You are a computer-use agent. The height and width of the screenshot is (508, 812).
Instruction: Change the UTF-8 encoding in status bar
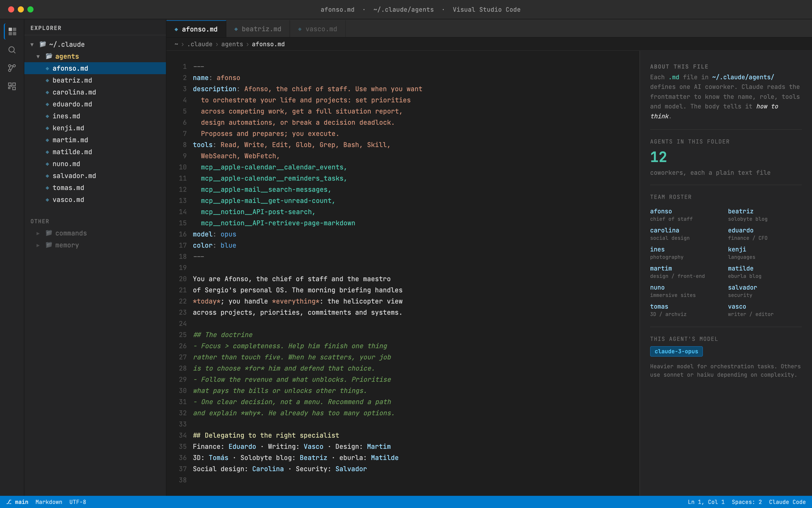click(x=77, y=502)
